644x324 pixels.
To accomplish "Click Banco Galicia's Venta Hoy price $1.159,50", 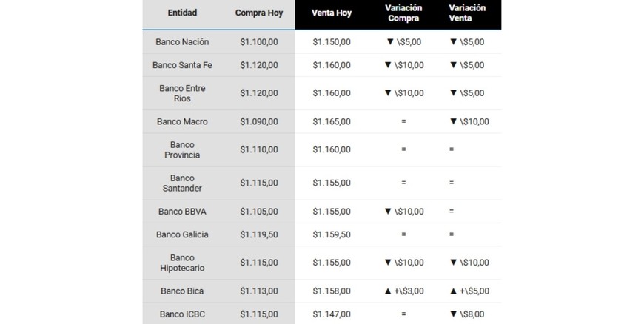I will (x=332, y=234).
